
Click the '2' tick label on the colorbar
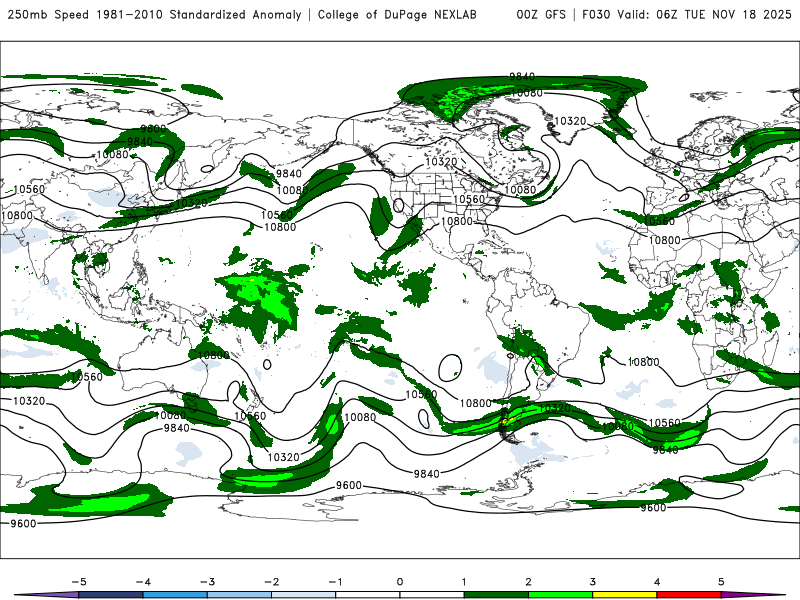[x=528, y=582]
